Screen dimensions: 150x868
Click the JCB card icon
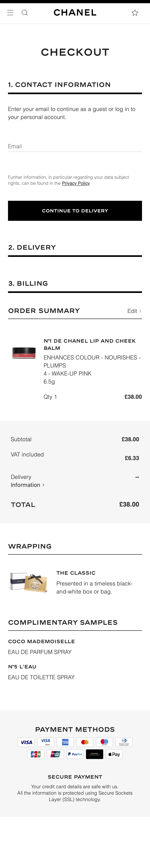tap(36, 754)
